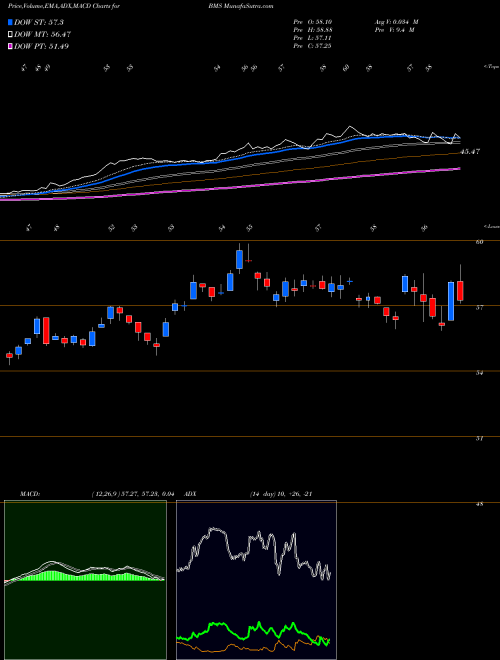Click the '<Lows' marker label
500x660 pixels.
(491, 226)
